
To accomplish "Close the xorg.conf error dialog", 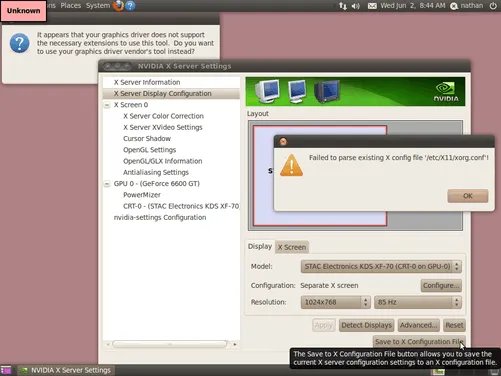I will point(283,142).
